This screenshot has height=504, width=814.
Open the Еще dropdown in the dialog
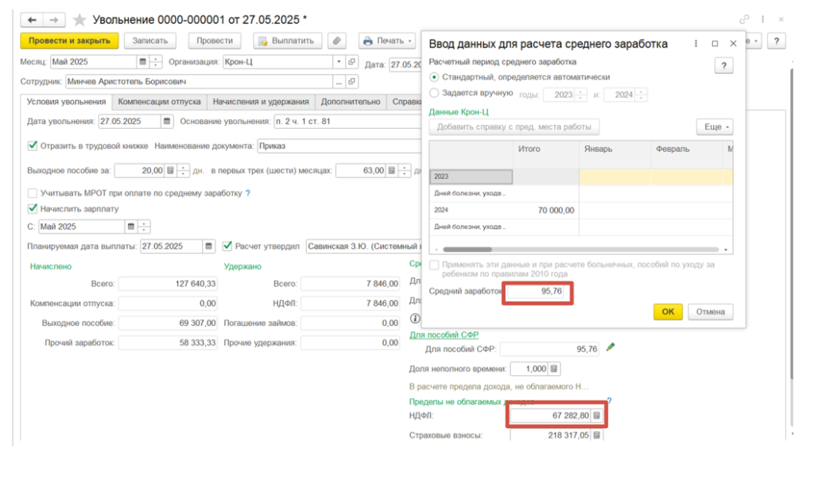(x=714, y=127)
